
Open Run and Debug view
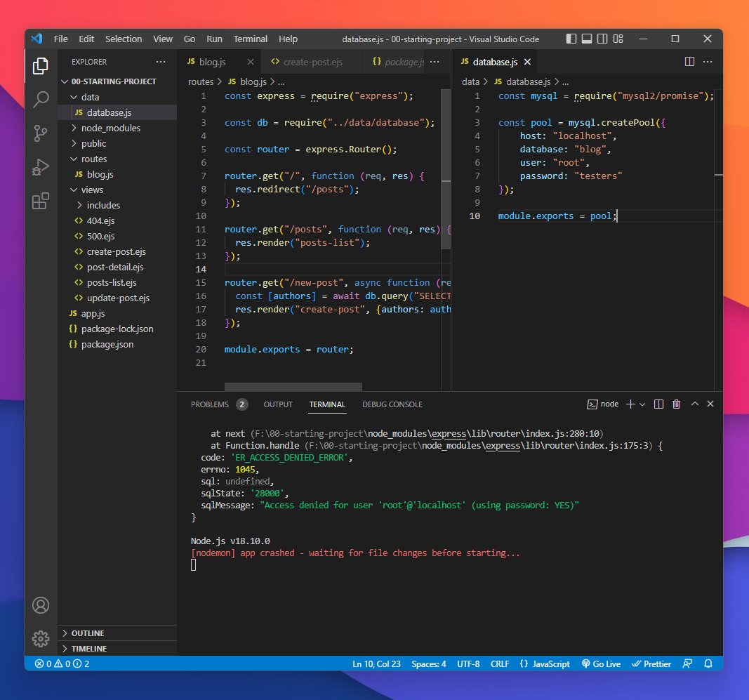tap(41, 167)
